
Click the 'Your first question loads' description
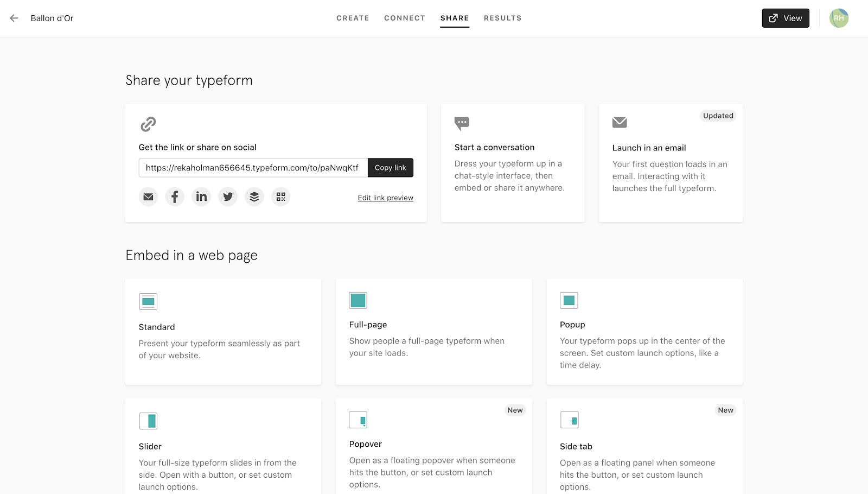tap(670, 176)
